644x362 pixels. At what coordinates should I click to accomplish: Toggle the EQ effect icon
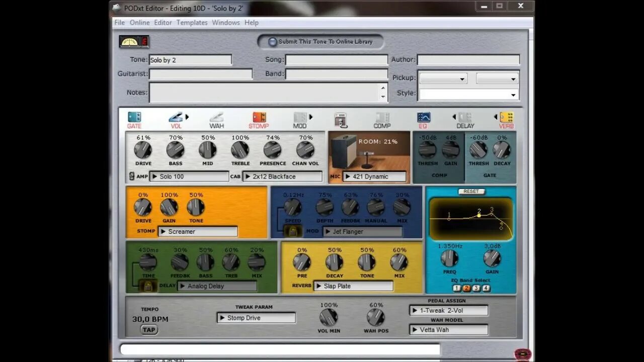pos(424,117)
